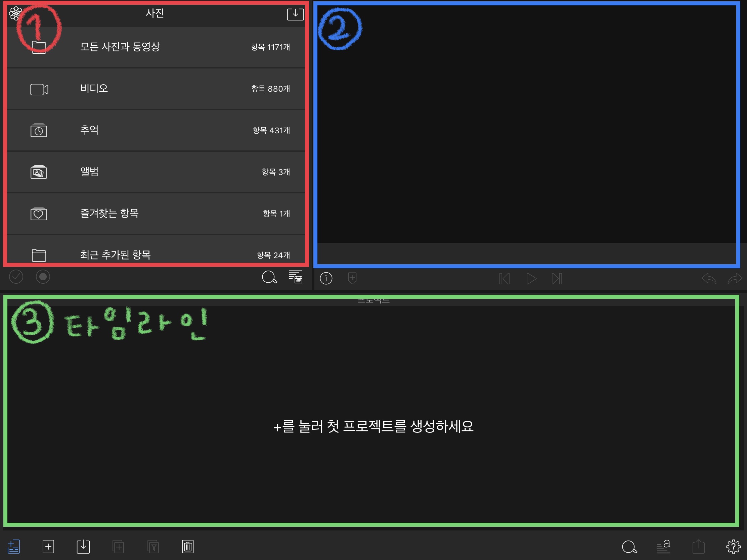The image size is (747, 560).
Task: Click the import download icon in library header
Action: pos(295,14)
